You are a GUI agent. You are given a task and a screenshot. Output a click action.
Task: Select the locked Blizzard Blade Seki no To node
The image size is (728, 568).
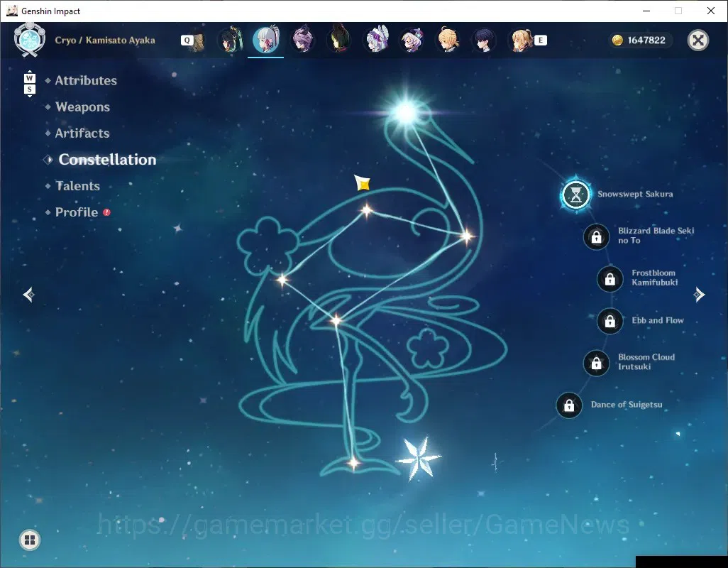[x=596, y=237]
